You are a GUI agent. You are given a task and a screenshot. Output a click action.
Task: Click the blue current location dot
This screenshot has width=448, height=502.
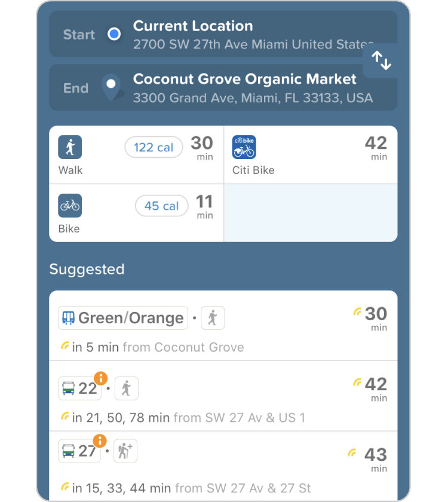[113, 35]
